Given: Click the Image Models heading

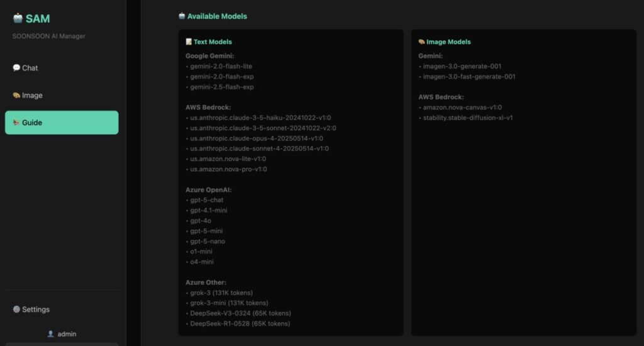Looking at the screenshot, I should point(448,42).
